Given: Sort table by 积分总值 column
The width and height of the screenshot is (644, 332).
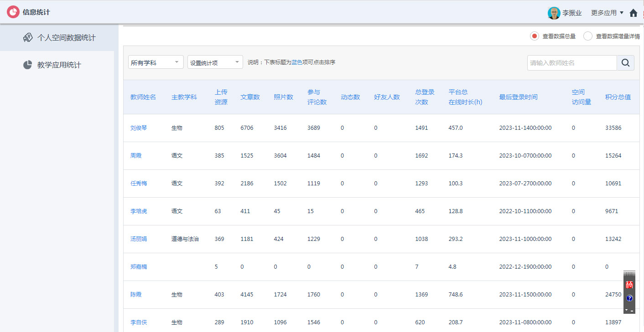Looking at the screenshot, I should [x=617, y=97].
